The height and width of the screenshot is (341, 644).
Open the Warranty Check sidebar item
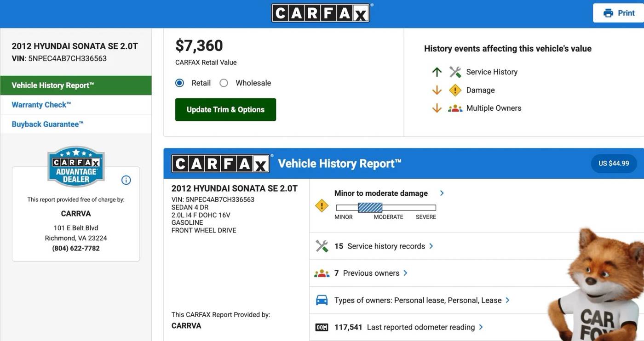[76, 105]
